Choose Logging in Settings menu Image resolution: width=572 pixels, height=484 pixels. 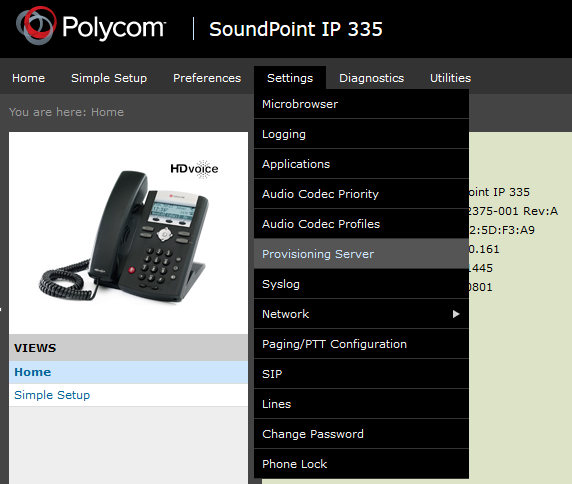[362, 134]
